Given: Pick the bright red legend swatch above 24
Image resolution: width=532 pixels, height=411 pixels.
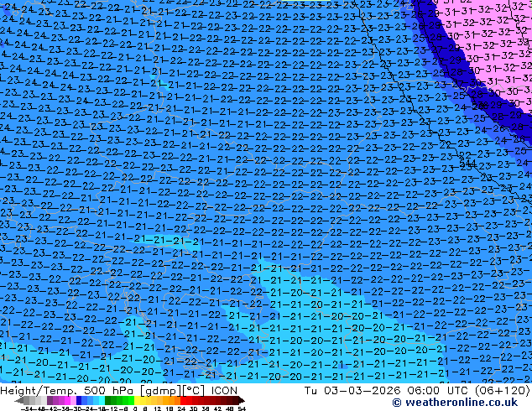Looking at the screenshot, I should pos(183,400).
